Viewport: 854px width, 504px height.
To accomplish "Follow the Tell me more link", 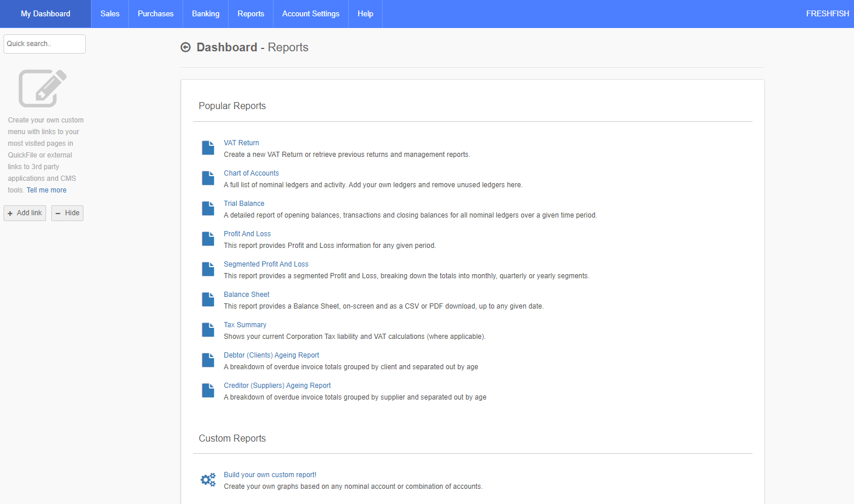I will pyautogui.click(x=47, y=190).
